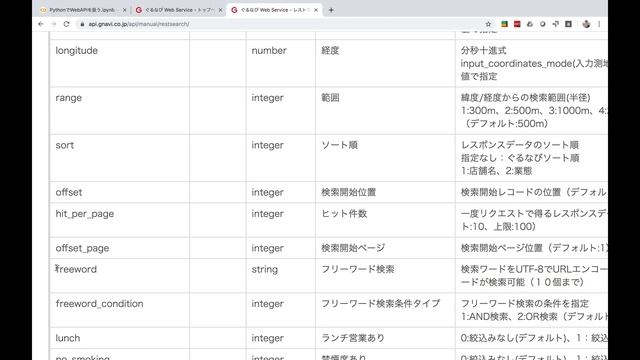
Task: Open the Chrome profile avatar
Action: click(x=586, y=24)
